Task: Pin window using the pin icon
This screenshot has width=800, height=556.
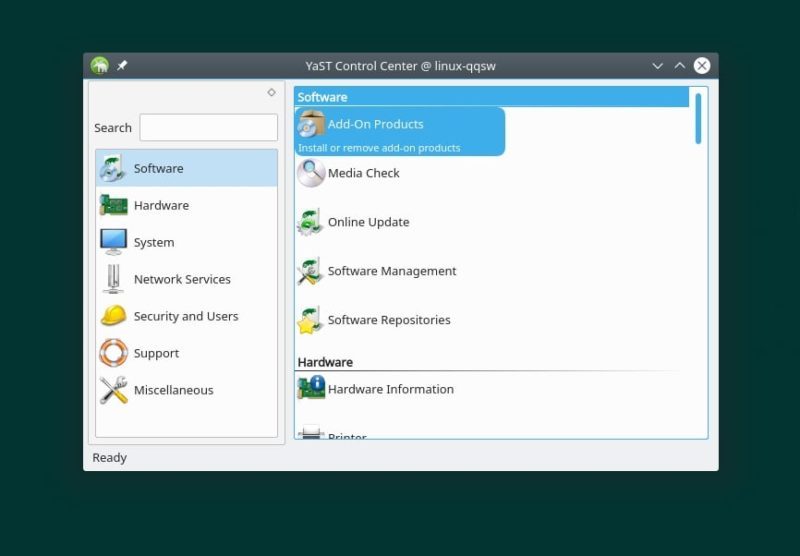Action: tap(122, 65)
